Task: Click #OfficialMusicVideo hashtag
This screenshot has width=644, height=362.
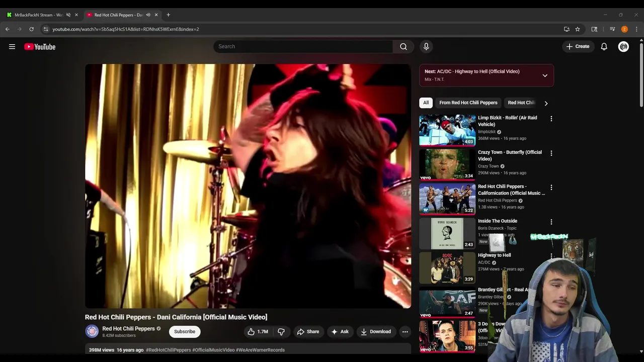Action: [x=213, y=350]
